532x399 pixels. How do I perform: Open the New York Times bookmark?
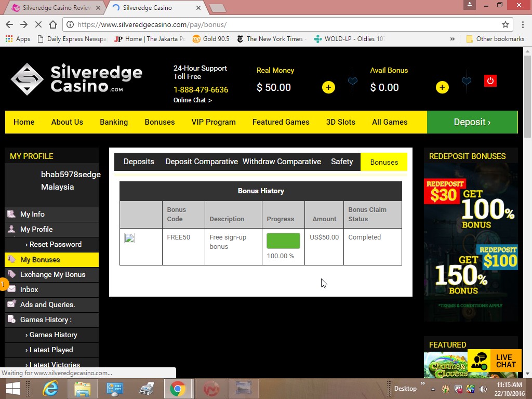pyautogui.click(x=271, y=38)
